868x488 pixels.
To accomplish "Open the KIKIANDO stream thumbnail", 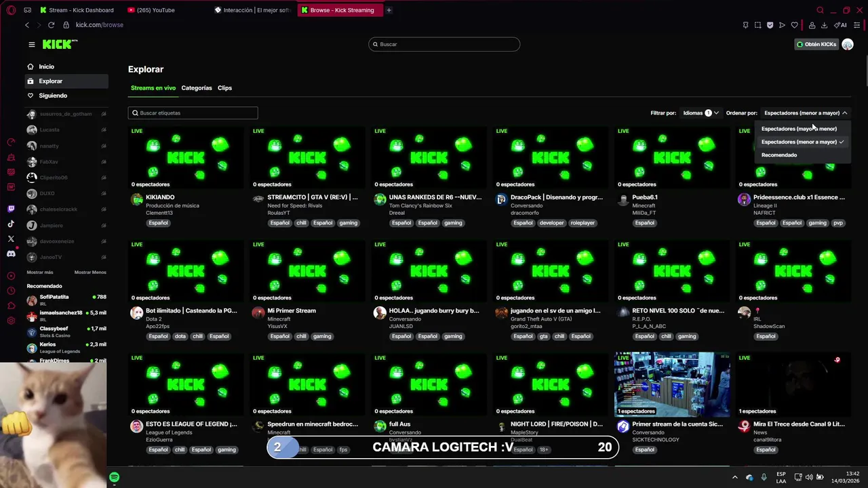I will [x=186, y=157].
